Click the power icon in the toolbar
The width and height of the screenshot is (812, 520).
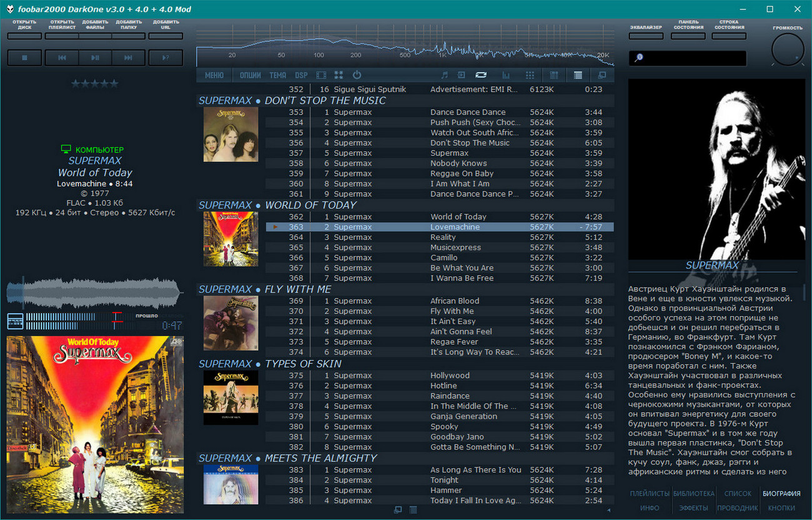tap(357, 75)
